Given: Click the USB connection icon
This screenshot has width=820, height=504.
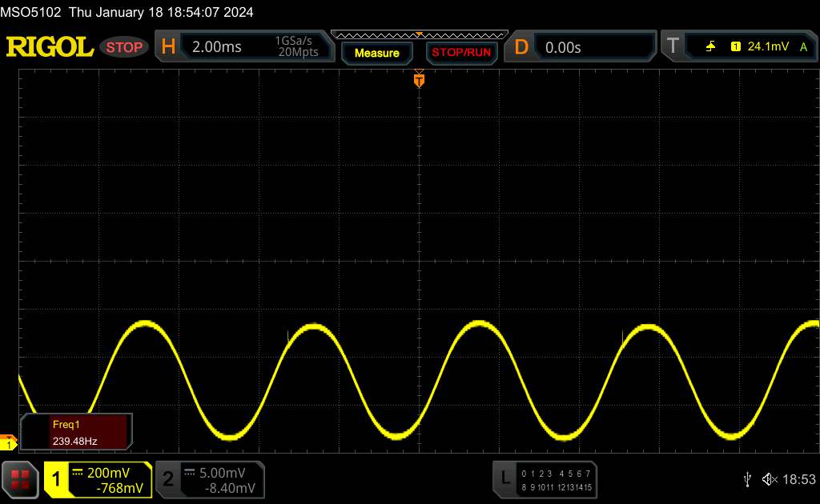Looking at the screenshot, I should coord(747,479).
